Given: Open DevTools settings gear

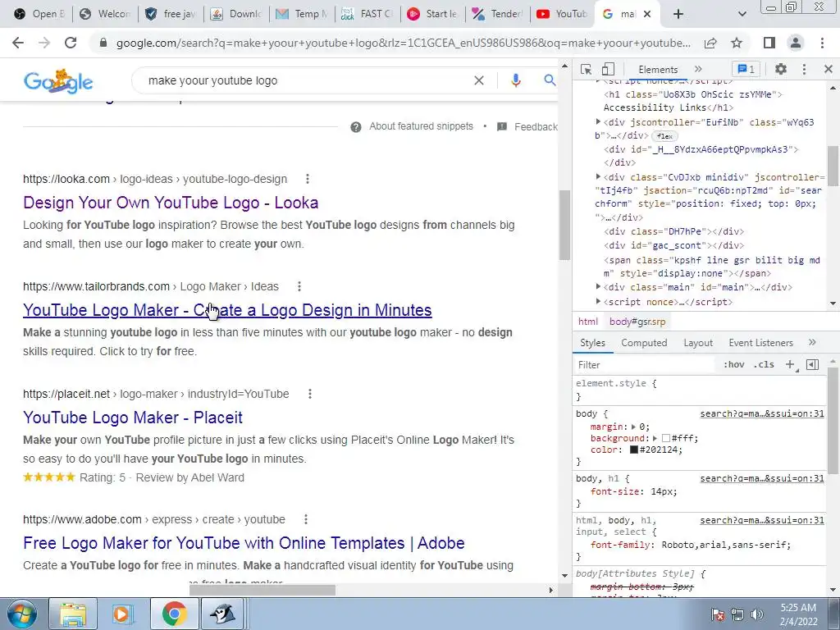Looking at the screenshot, I should pyautogui.click(x=781, y=69).
